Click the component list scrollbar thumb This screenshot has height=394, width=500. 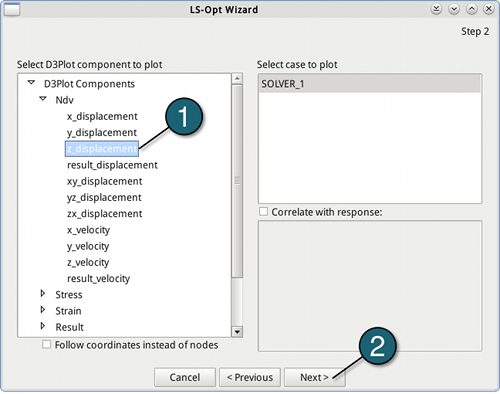tap(237, 181)
